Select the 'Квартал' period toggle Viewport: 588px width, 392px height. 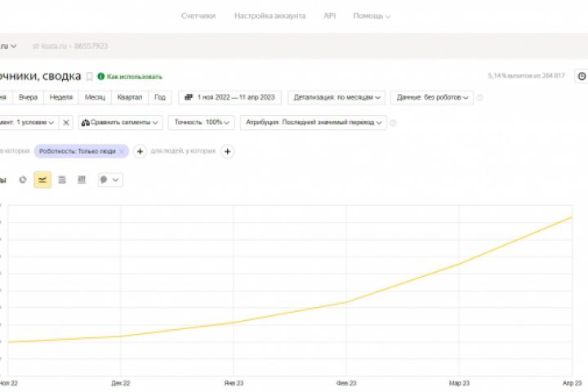point(130,97)
